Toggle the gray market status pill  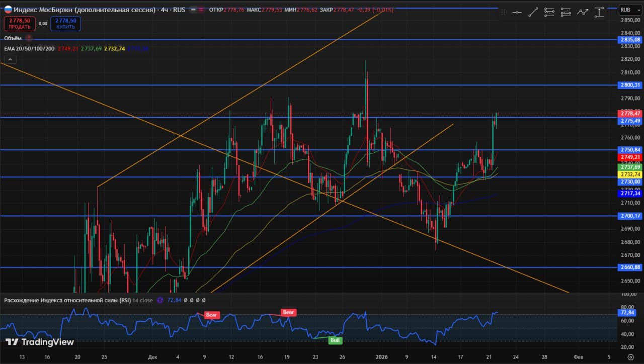(193, 10)
